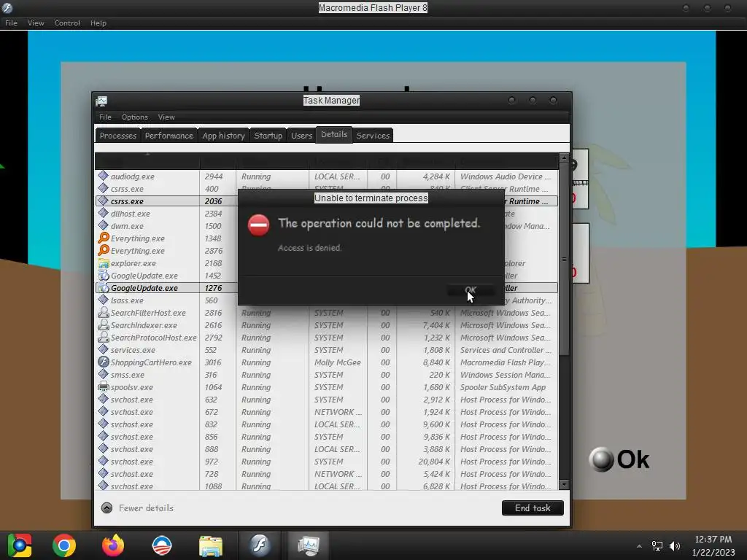Click the GoogleUpdate.exe icon with PID 1452
Image resolution: width=747 pixels, height=560 pixels.
tap(103, 275)
